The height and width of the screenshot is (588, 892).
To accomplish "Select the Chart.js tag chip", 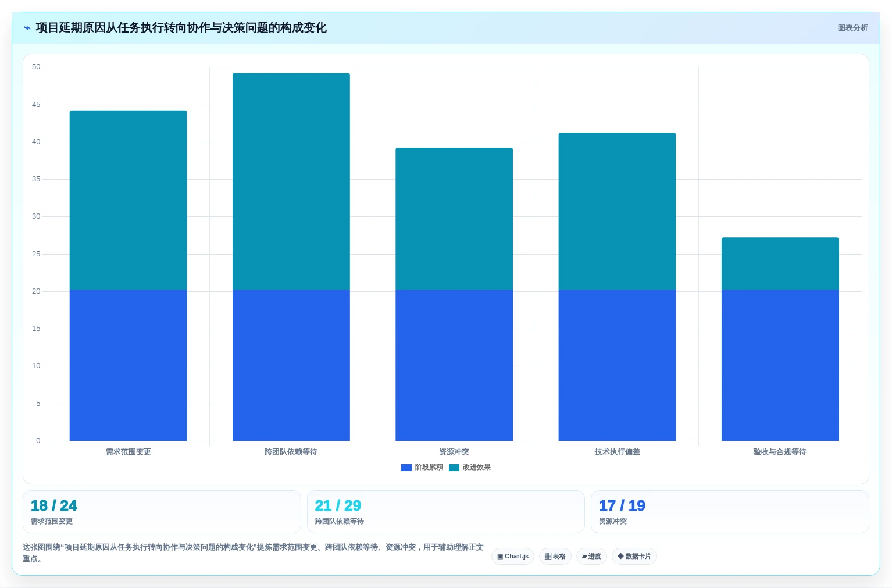I will pyautogui.click(x=513, y=557).
